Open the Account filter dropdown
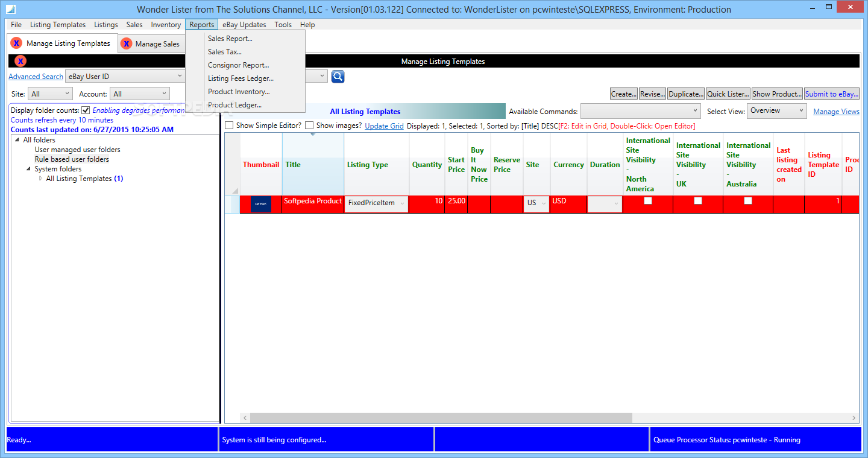This screenshot has width=868, height=458. (x=140, y=94)
